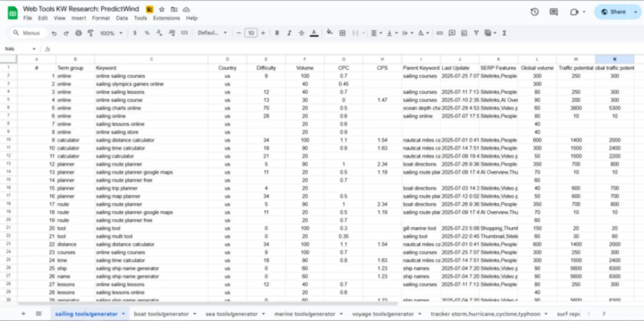Open the sailing tools/generator tab menu arrow
644x321 pixels.
124,314
